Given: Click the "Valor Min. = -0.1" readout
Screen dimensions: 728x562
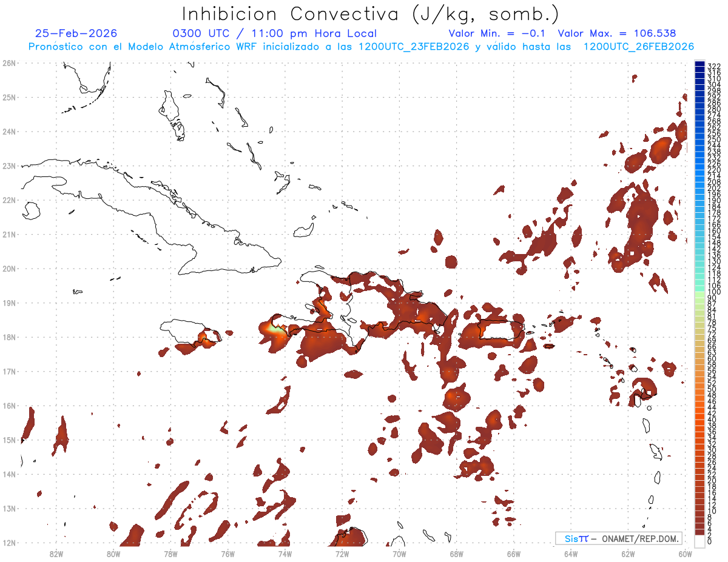Looking at the screenshot, I should [498, 33].
